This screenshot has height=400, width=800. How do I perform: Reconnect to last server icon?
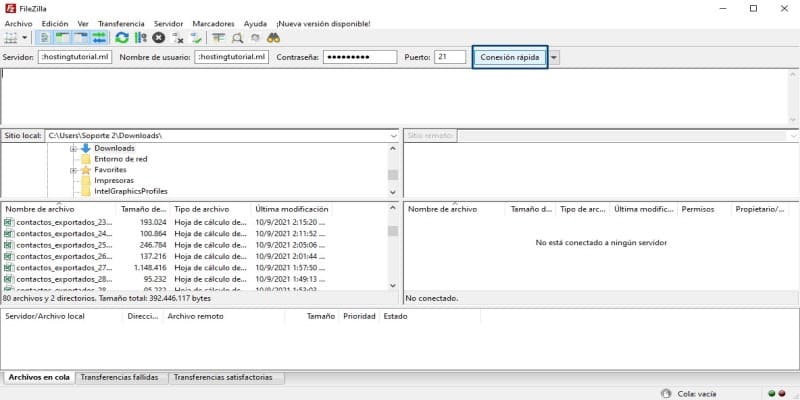click(196, 38)
